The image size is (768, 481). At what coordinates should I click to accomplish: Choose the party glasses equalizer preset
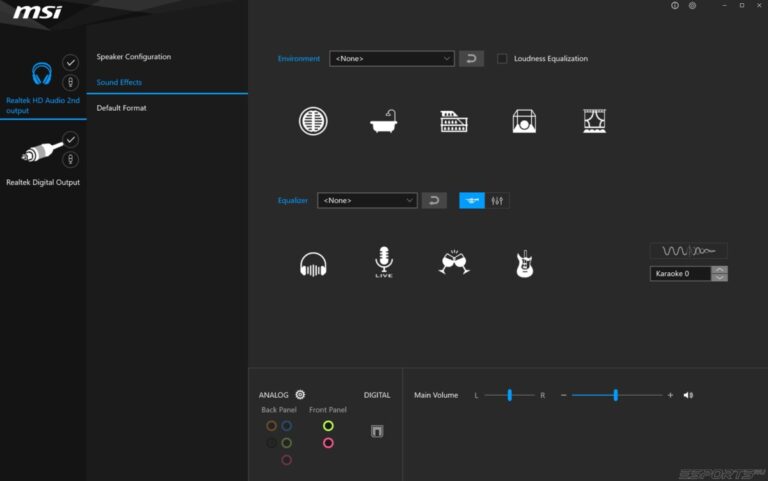coord(454,263)
